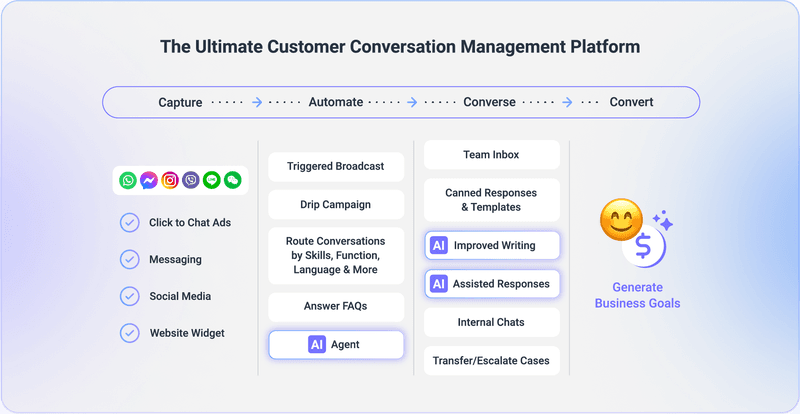Screen dimensions: 800x414
Task: Click the arrow between Capture and Automate
Action: coord(257,102)
